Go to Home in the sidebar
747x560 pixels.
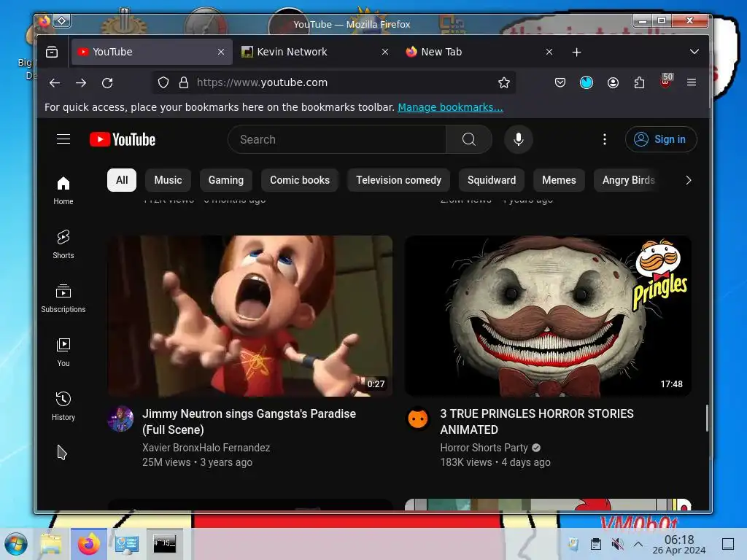coord(63,190)
